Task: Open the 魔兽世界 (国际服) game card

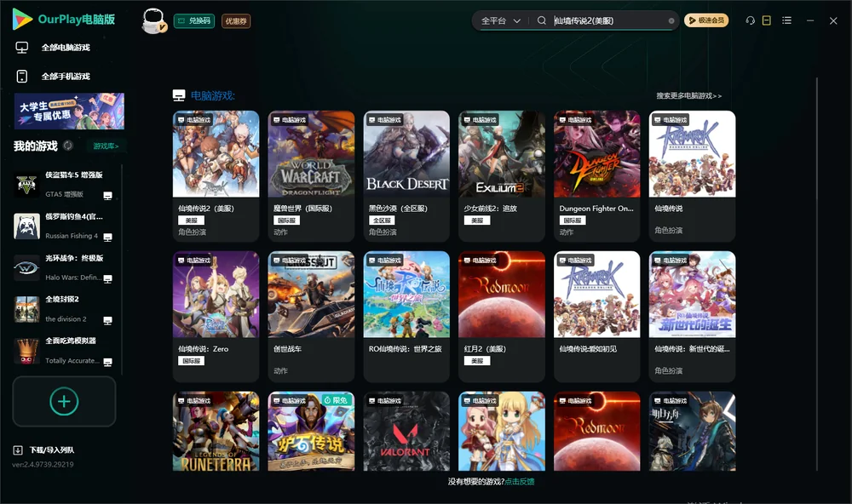Action: tap(311, 176)
